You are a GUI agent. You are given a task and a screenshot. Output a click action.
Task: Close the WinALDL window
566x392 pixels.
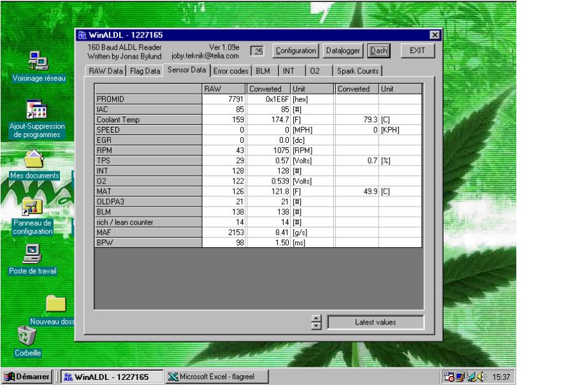(x=435, y=35)
